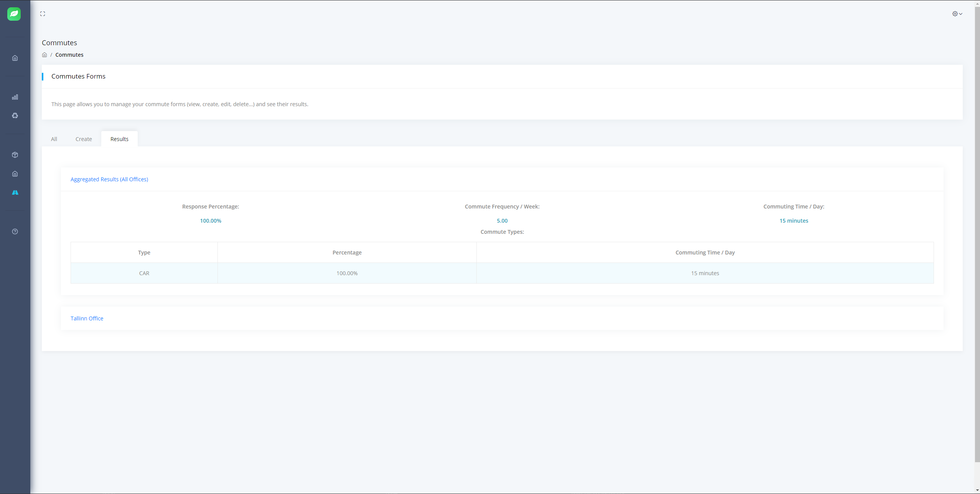Click the scrollbar down arrow
The height and width of the screenshot is (494, 980).
[977, 490]
